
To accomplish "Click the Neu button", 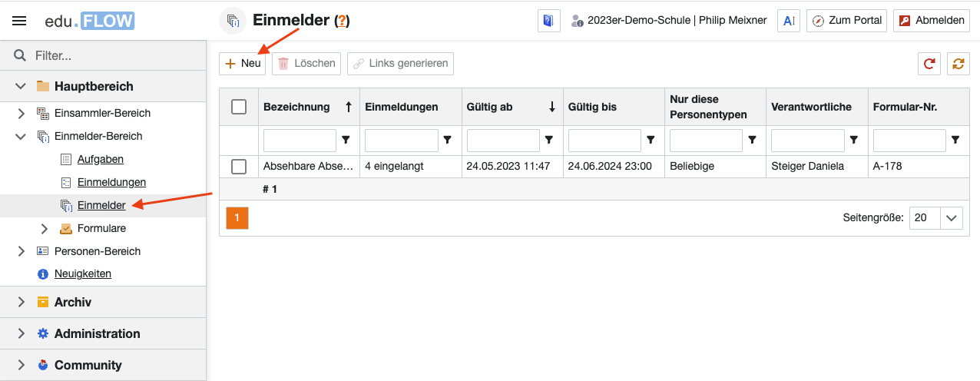I will pos(243,64).
